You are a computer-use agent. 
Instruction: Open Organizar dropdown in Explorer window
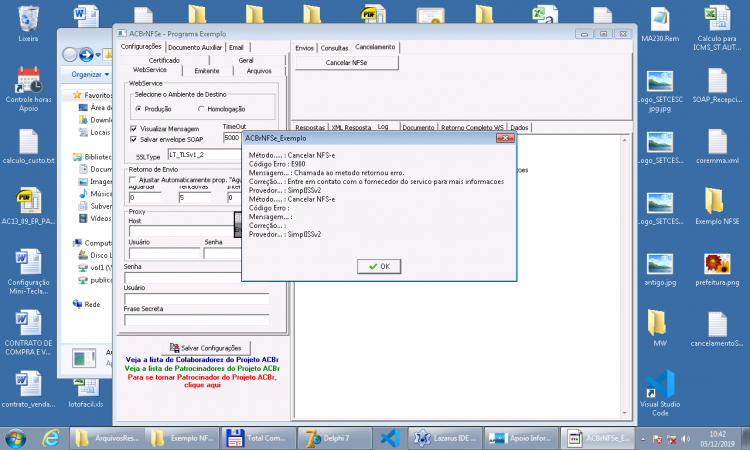click(90, 75)
